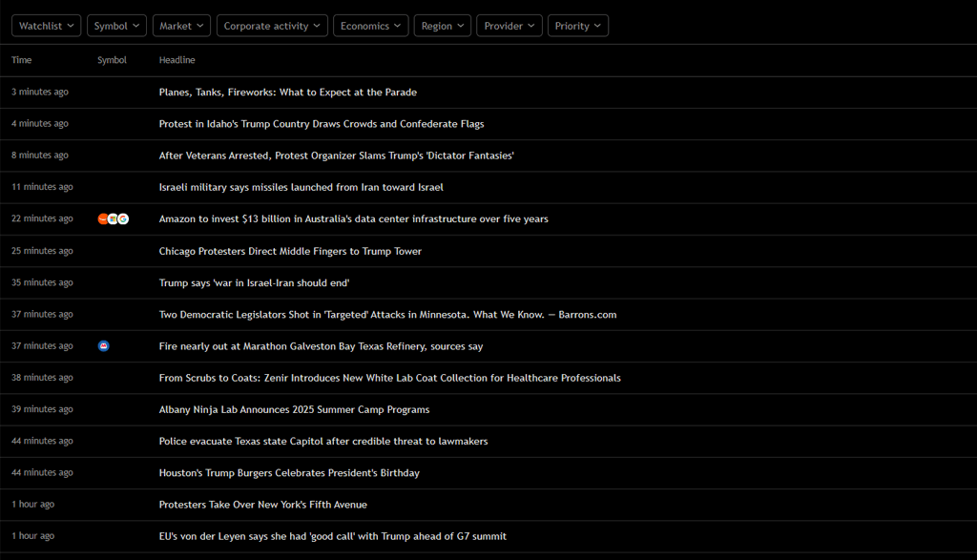Viewport: 977px width, 560px height.
Task: Open the Amazon Australia data center headline
Action: (353, 219)
